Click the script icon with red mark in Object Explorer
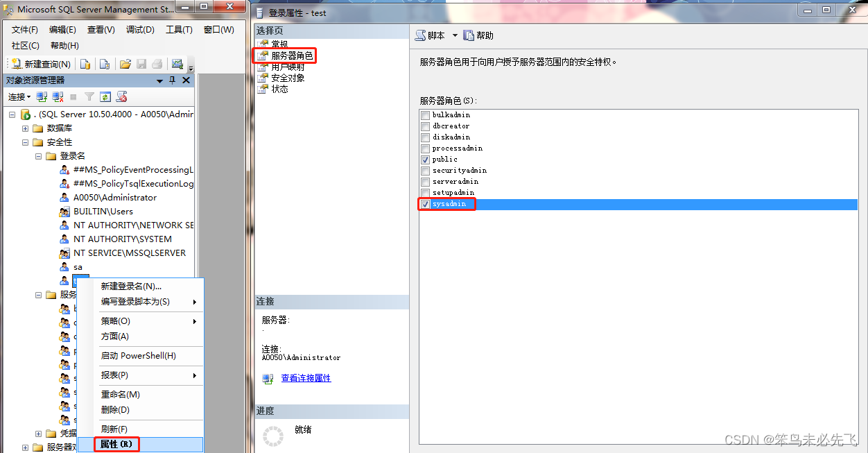The width and height of the screenshot is (868, 453). coord(122,96)
